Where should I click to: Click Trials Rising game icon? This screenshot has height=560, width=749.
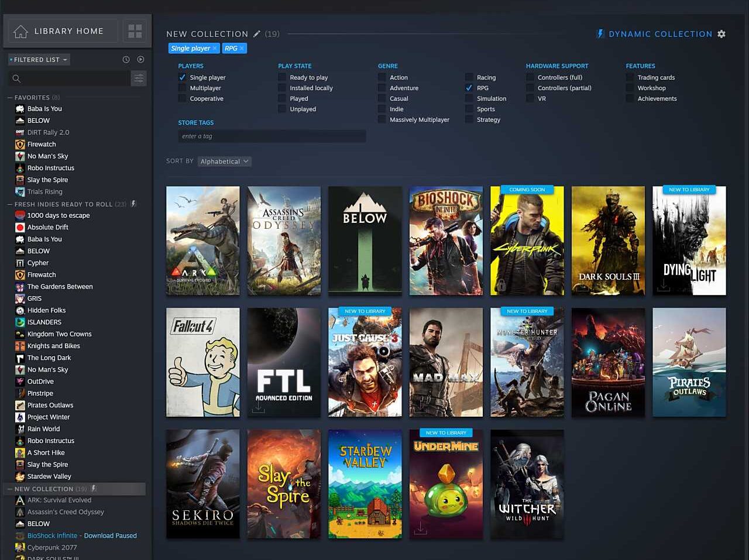(20, 192)
